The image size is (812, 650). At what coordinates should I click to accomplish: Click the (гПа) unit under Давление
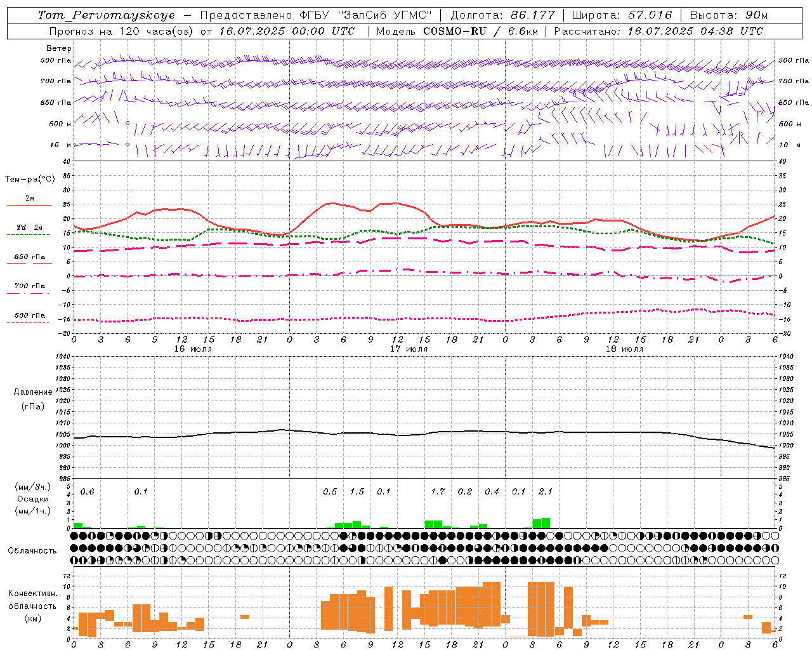click(33, 406)
